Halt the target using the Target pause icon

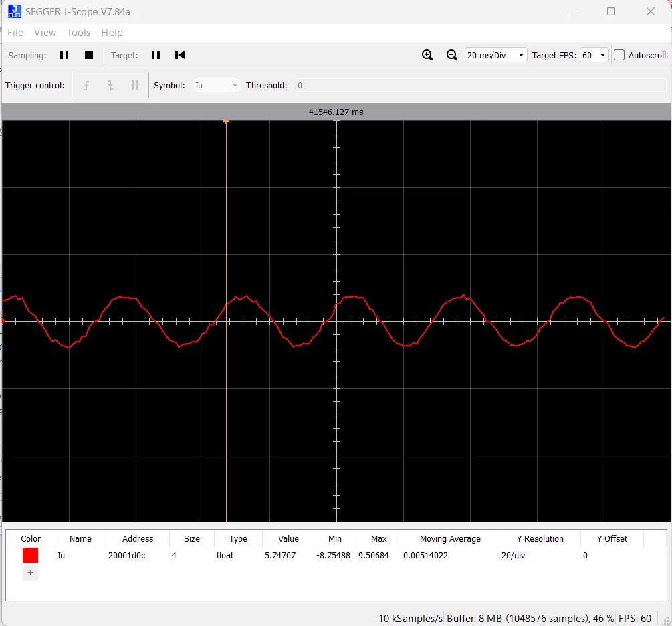[x=156, y=55]
